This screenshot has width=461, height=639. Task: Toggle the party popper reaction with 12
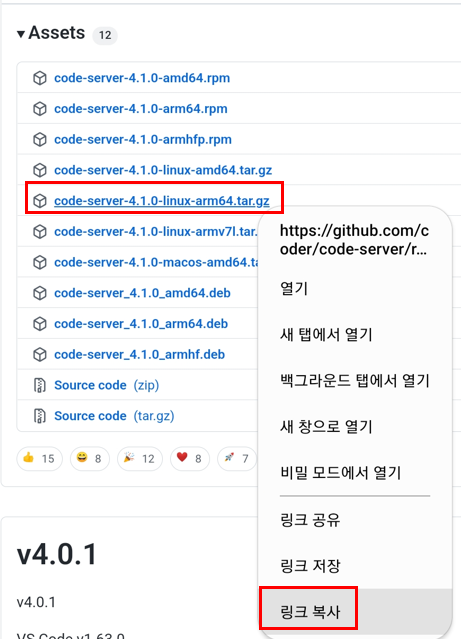click(139, 458)
